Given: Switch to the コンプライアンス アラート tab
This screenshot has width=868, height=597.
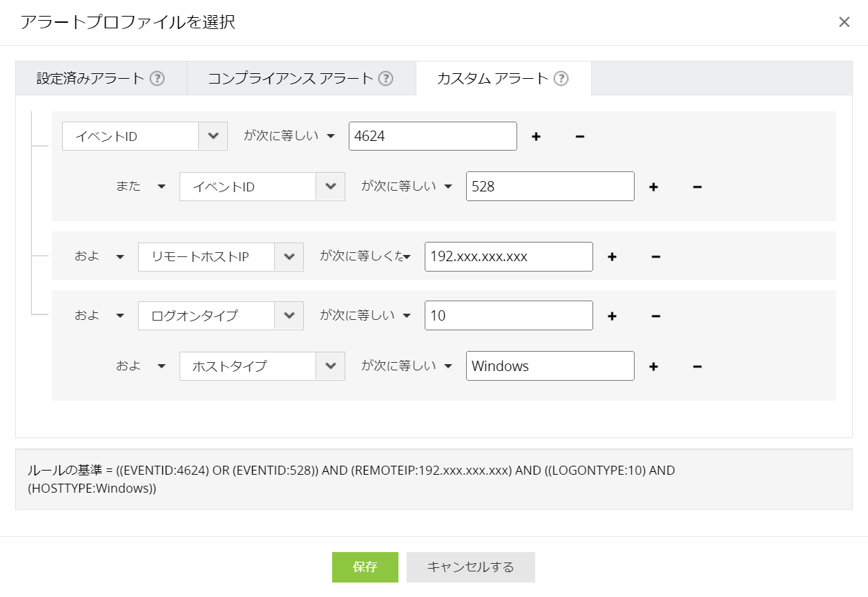Looking at the screenshot, I should point(290,78).
